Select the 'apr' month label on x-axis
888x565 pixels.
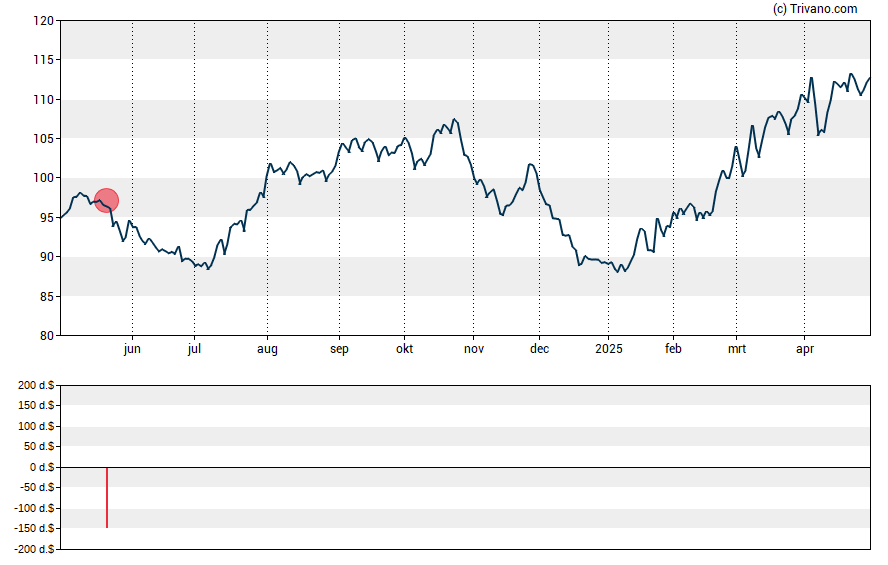coord(805,349)
